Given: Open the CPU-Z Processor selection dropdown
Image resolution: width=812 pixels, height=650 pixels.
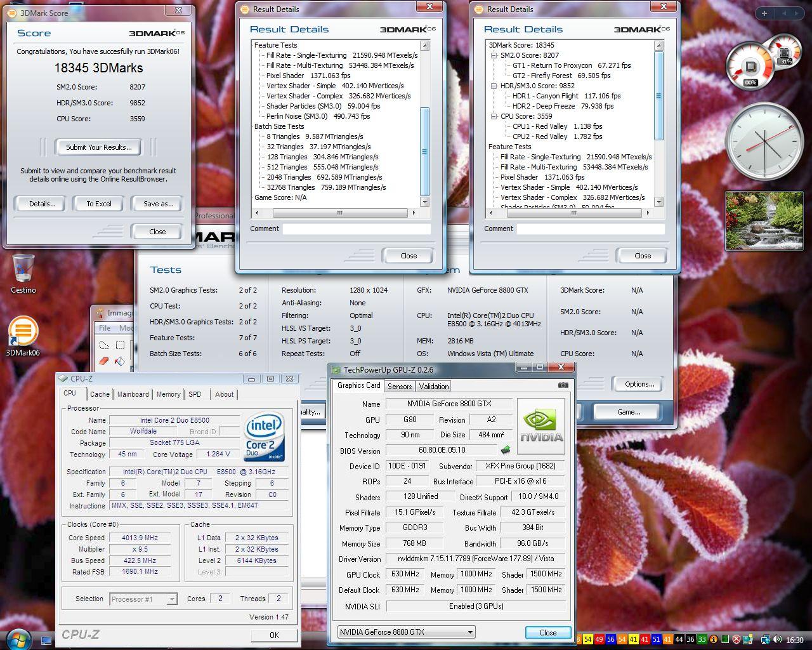Looking at the screenshot, I should point(171,599).
